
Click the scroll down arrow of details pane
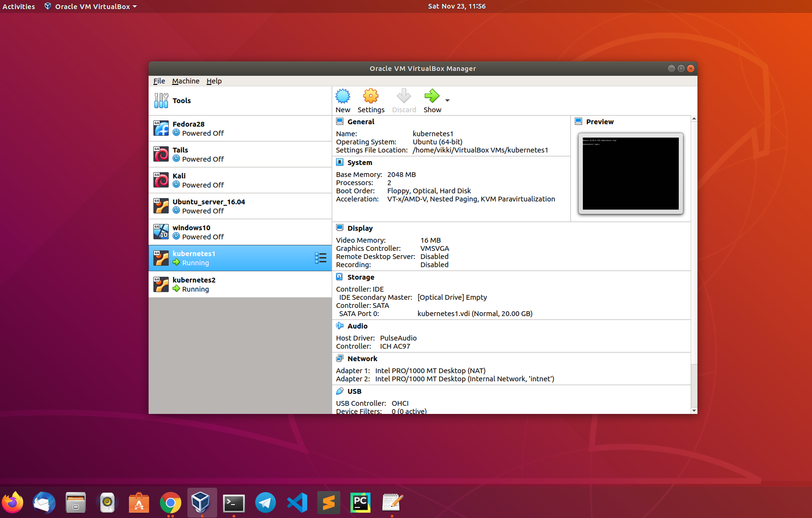tap(694, 411)
